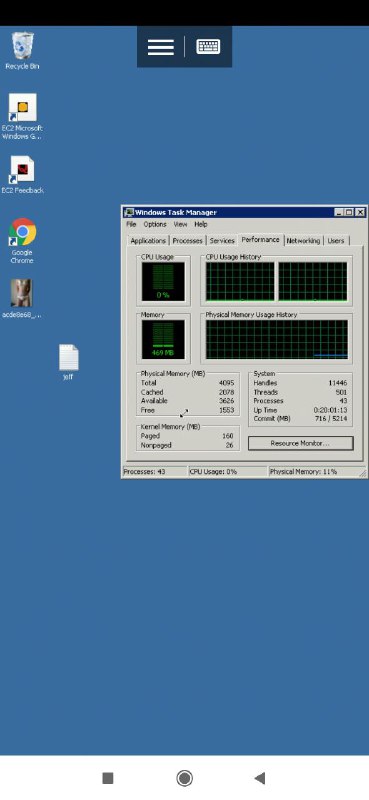Click the Total physical memory value 4095
The height and width of the screenshot is (800, 369).
click(x=226, y=383)
